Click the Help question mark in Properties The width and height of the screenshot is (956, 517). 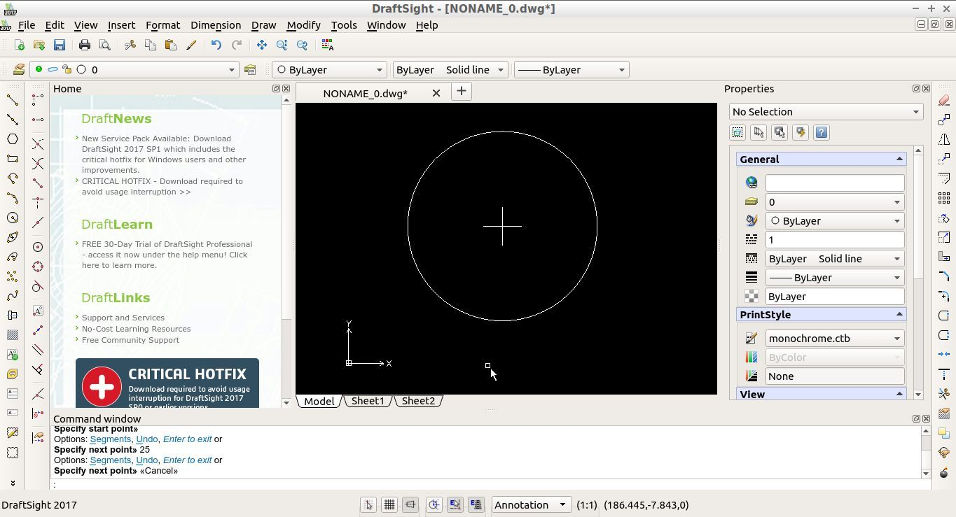click(x=821, y=132)
